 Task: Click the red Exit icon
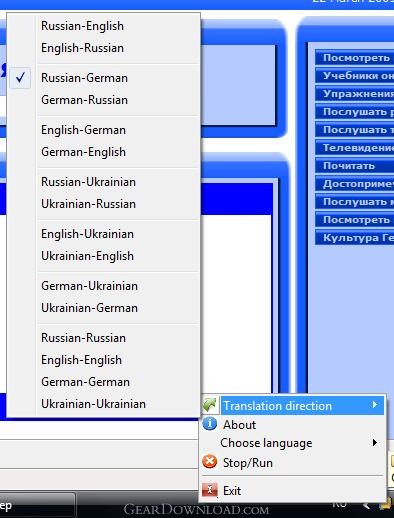(x=210, y=490)
